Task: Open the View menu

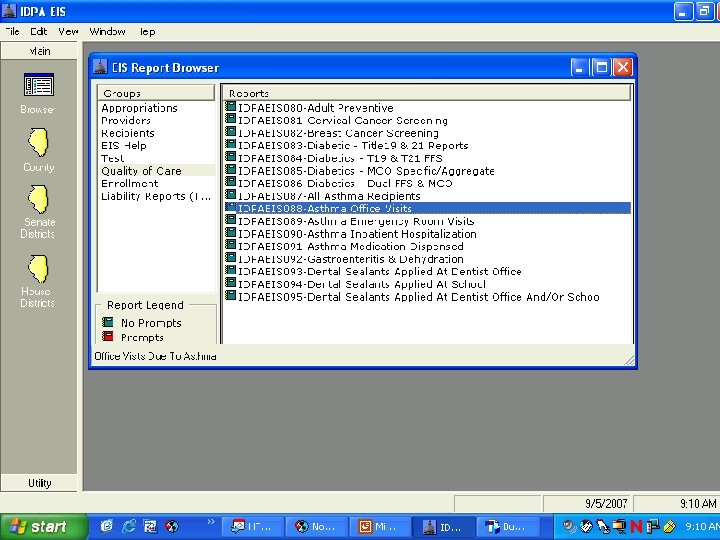Action: point(68,32)
